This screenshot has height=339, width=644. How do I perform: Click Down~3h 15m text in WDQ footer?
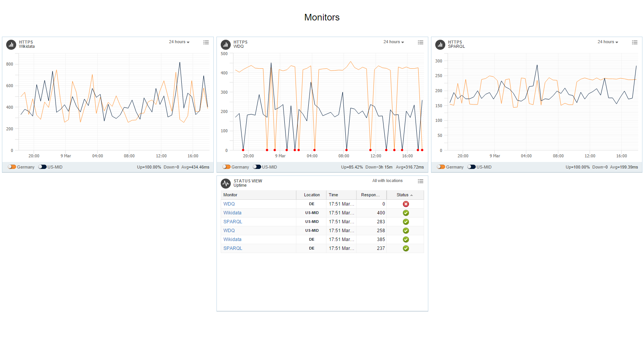pos(379,167)
